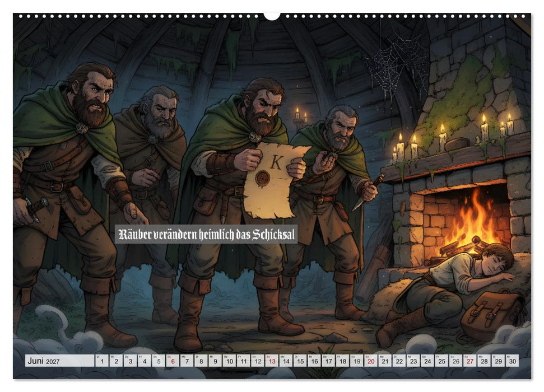Click the letter "K" on the parchment

(277, 162)
